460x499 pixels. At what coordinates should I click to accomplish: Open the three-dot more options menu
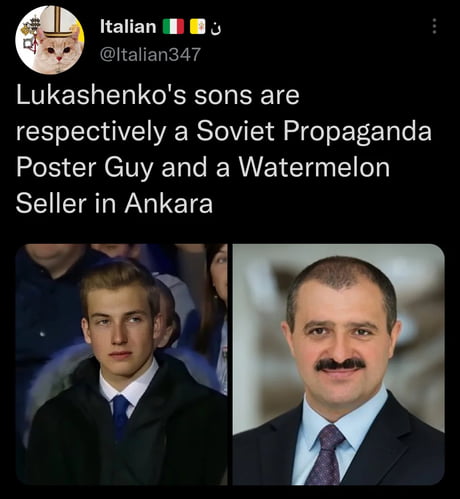click(434, 26)
